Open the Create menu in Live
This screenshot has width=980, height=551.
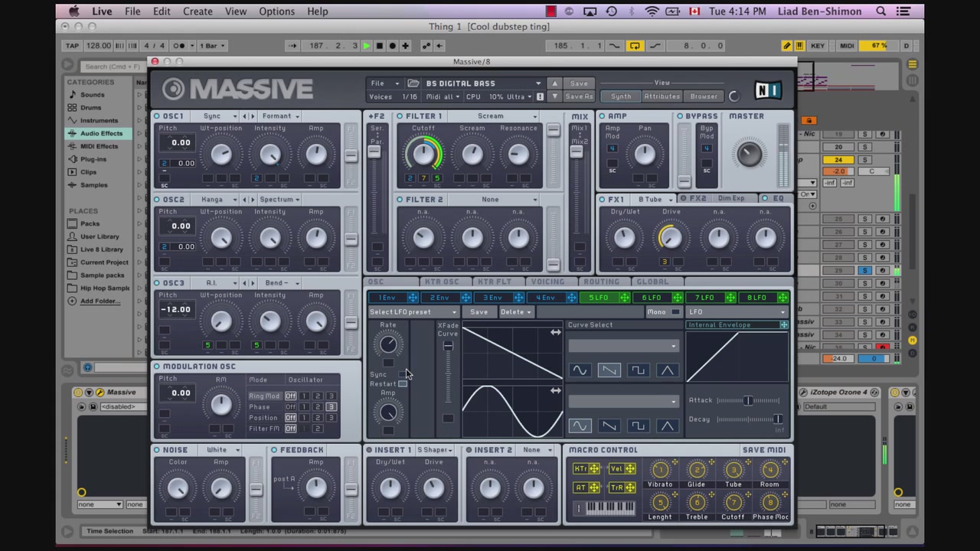198,11
